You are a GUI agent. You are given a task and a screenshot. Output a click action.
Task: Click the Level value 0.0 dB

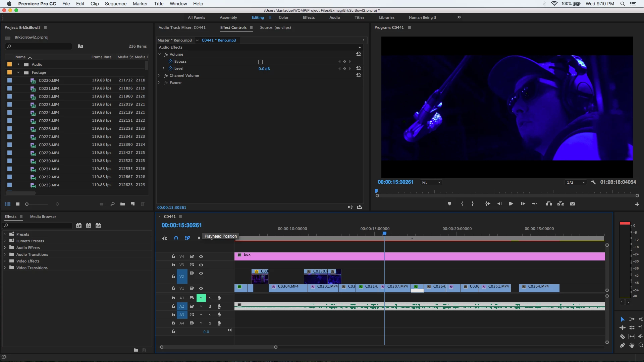pyautogui.click(x=264, y=69)
